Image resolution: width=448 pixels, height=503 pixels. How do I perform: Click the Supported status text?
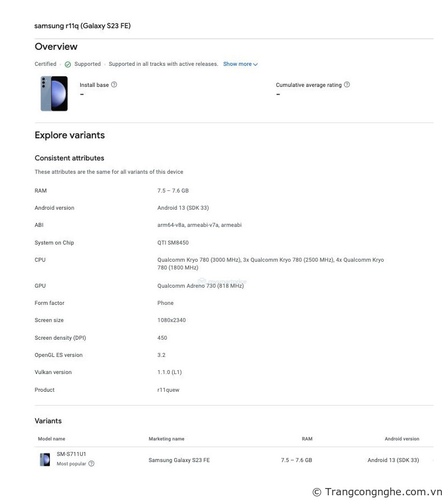pyautogui.click(x=87, y=64)
